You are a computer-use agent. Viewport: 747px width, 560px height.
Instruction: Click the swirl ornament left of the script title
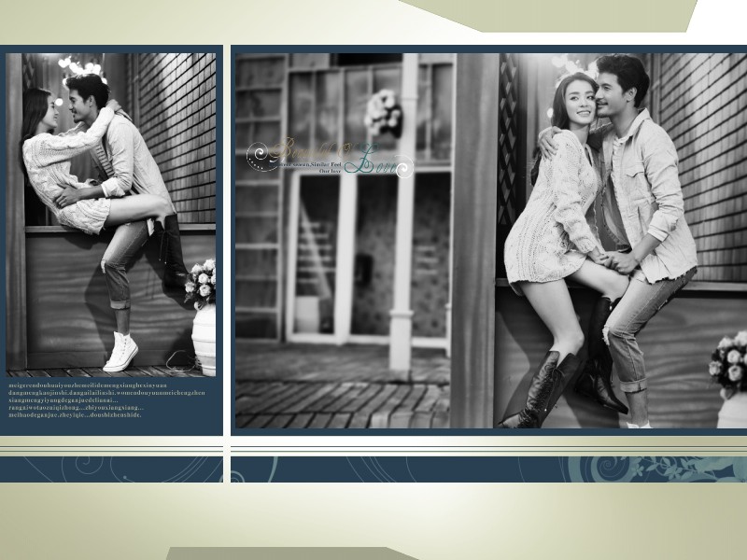point(261,155)
